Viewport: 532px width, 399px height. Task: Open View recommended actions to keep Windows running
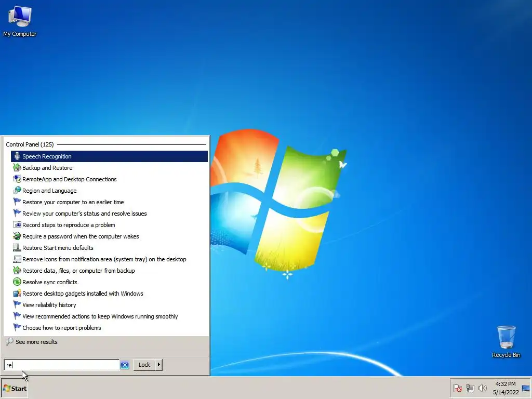click(x=109, y=316)
